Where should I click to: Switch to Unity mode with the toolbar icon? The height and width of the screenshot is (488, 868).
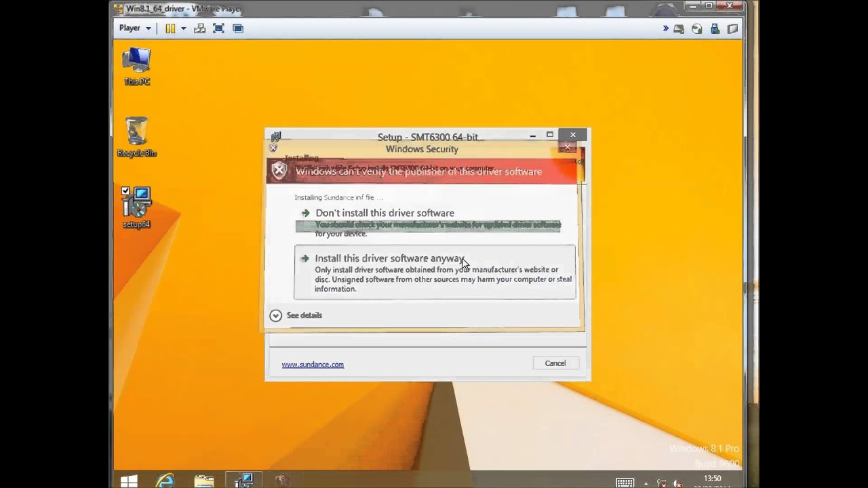(238, 28)
